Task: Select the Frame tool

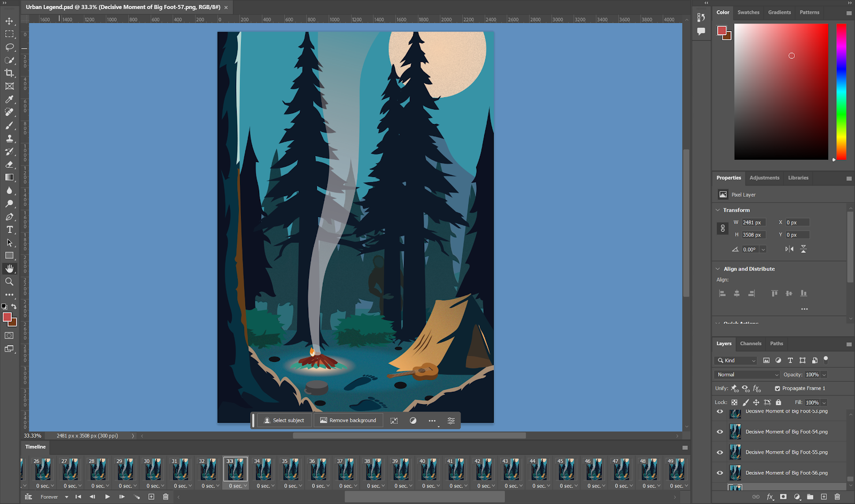Action: (9, 86)
